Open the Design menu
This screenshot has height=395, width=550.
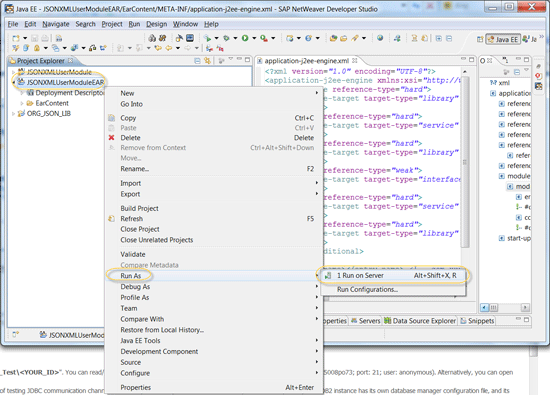pos(156,24)
